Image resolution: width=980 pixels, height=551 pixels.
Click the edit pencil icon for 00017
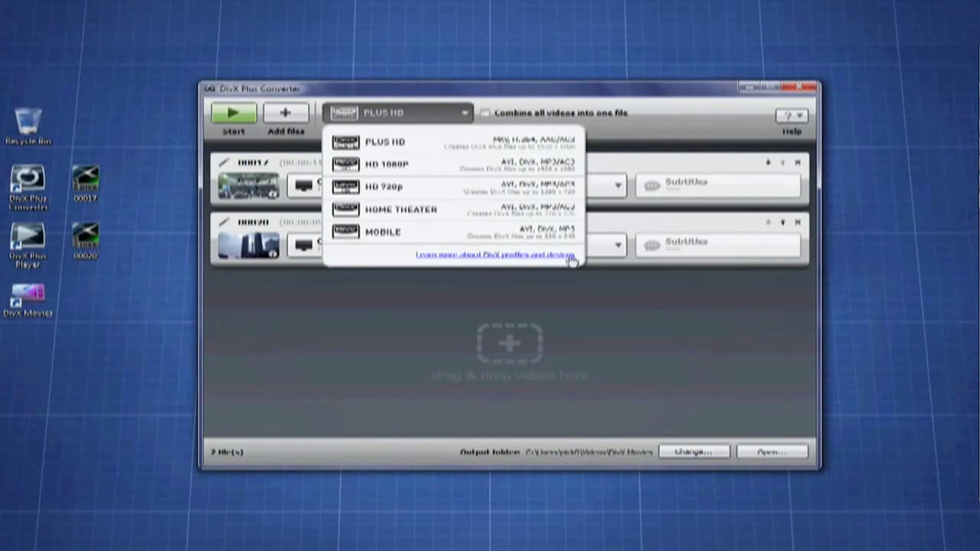224,162
